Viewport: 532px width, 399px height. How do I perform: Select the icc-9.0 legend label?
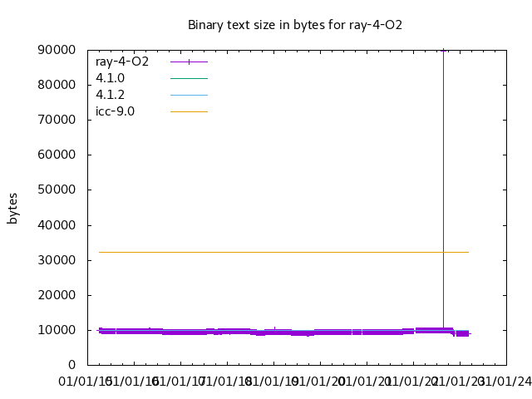pos(115,111)
